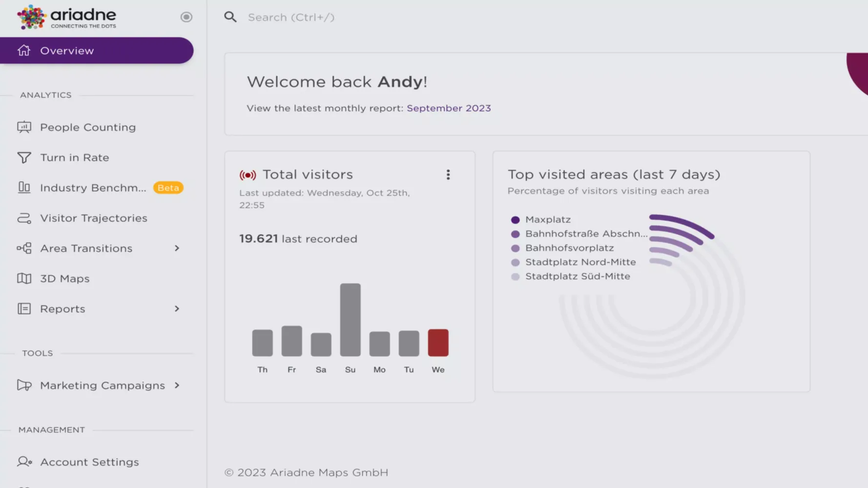Click the live broadcast icon beside Total visitors
This screenshot has width=868, height=488.
point(248,175)
